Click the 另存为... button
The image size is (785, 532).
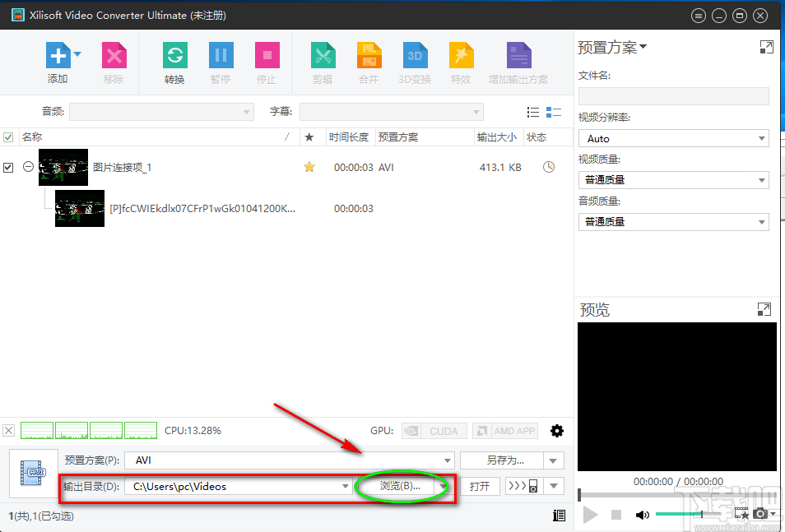502,460
